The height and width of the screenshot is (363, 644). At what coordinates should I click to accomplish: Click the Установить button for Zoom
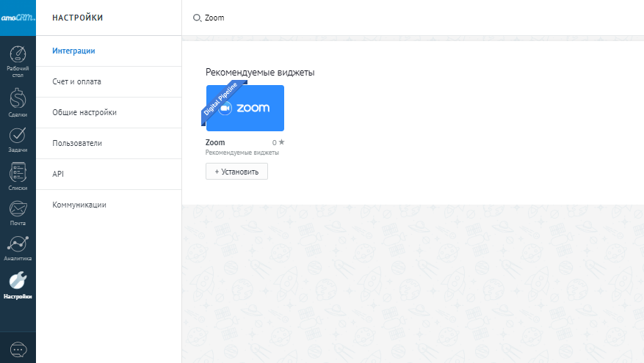(236, 172)
